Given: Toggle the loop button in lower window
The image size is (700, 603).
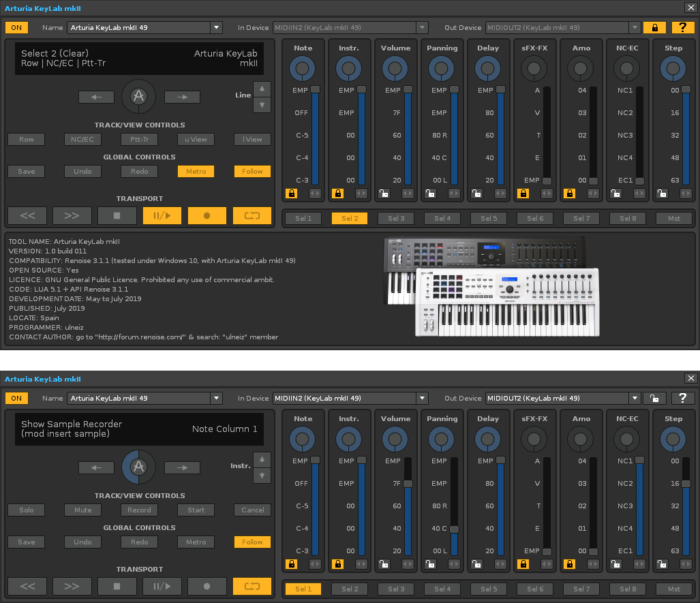Looking at the screenshot, I should (252, 586).
